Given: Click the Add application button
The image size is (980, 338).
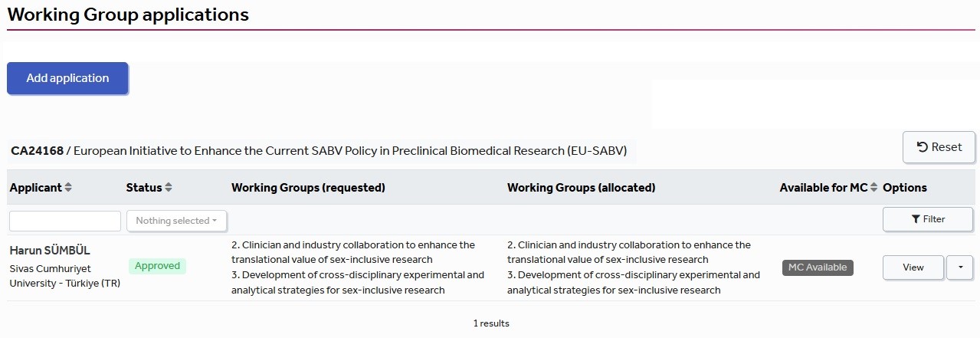Looking at the screenshot, I should pos(67,78).
